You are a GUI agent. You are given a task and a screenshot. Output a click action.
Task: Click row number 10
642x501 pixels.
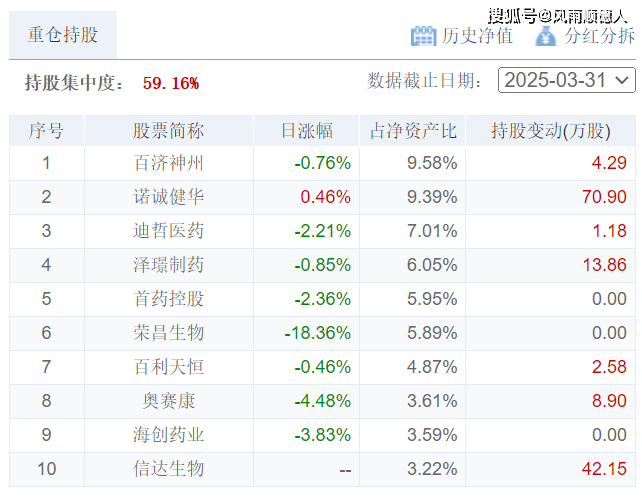click(x=46, y=469)
